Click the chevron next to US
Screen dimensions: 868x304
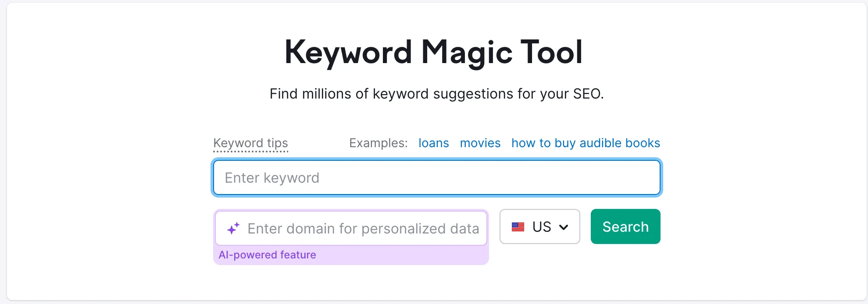(564, 226)
